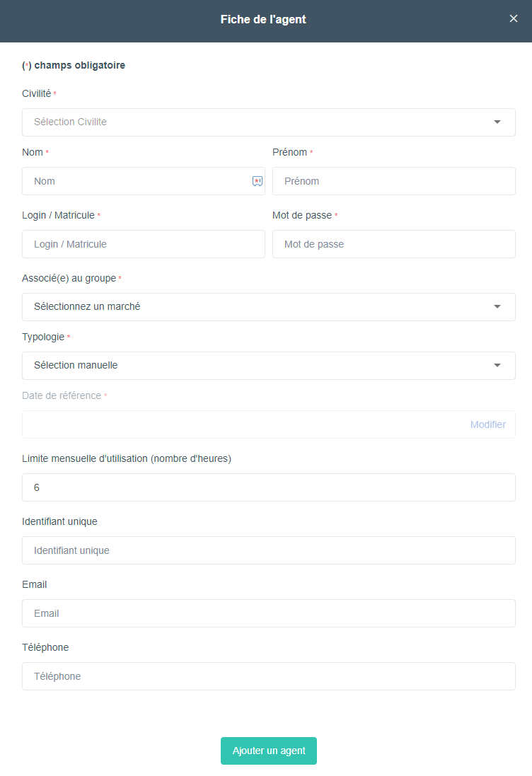Open the Typologie dropdown arrow
Screen dimensions: 532x776
tap(497, 365)
